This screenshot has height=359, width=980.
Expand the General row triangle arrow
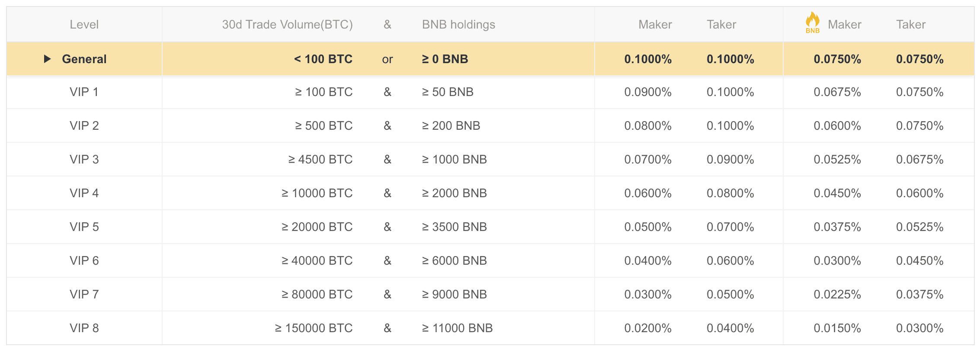[x=47, y=59]
